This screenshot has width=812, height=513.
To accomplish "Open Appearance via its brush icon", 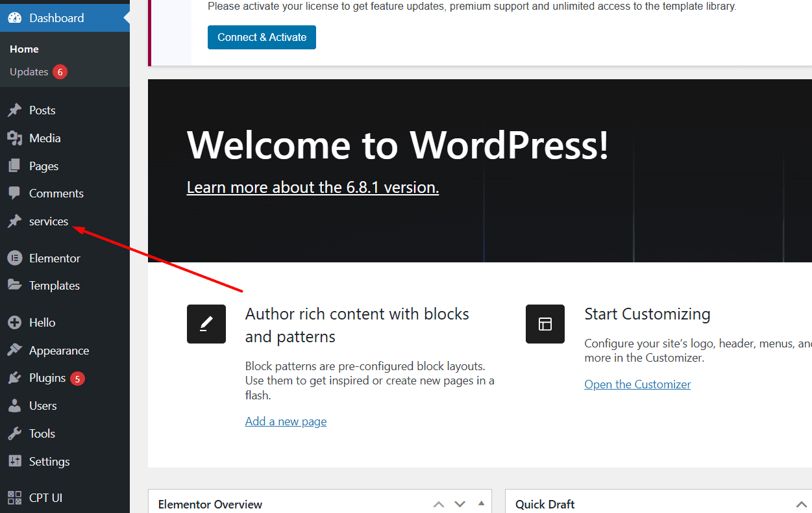I will (x=16, y=350).
